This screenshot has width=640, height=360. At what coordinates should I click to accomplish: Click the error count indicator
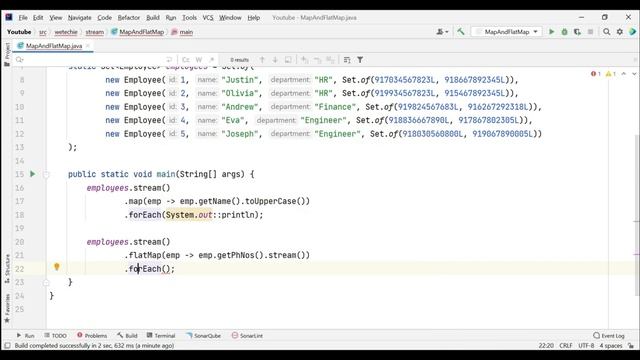pos(596,73)
